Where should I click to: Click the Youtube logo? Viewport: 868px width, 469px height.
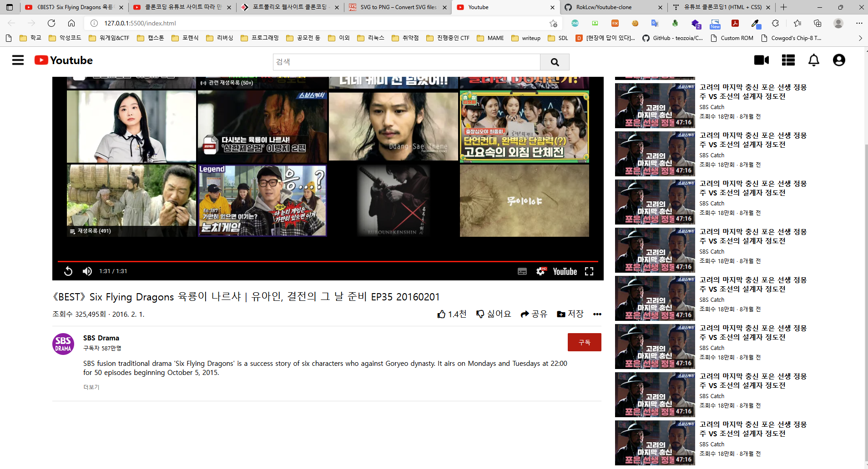click(64, 60)
